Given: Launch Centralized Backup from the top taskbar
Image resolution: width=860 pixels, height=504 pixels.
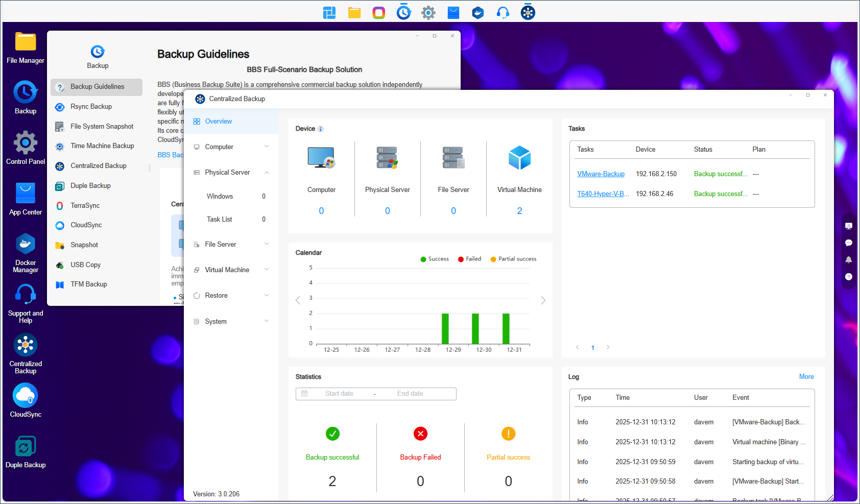Looking at the screenshot, I should (x=528, y=12).
